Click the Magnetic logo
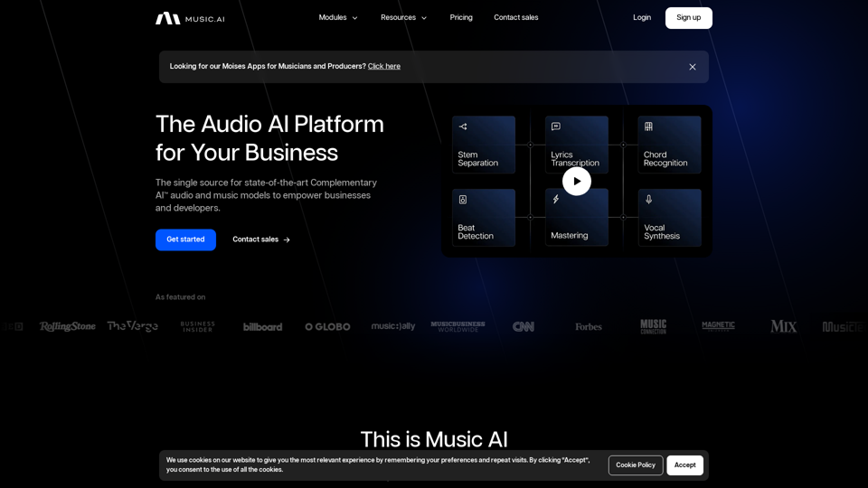Image resolution: width=868 pixels, height=488 pixels. tap(719, 326)
